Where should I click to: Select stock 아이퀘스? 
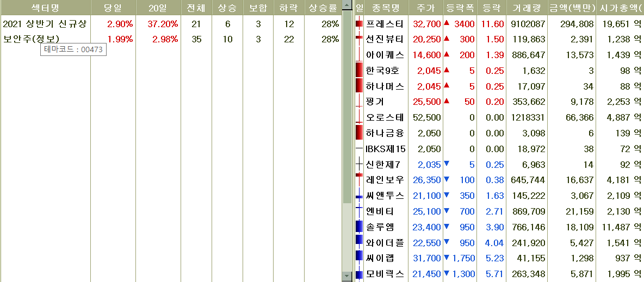coord(385,55)
